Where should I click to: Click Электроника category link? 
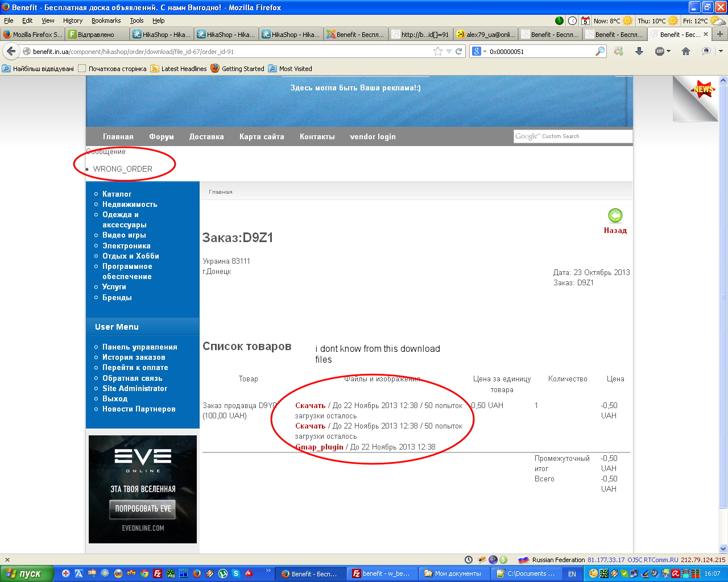click(x=126, y=246)
